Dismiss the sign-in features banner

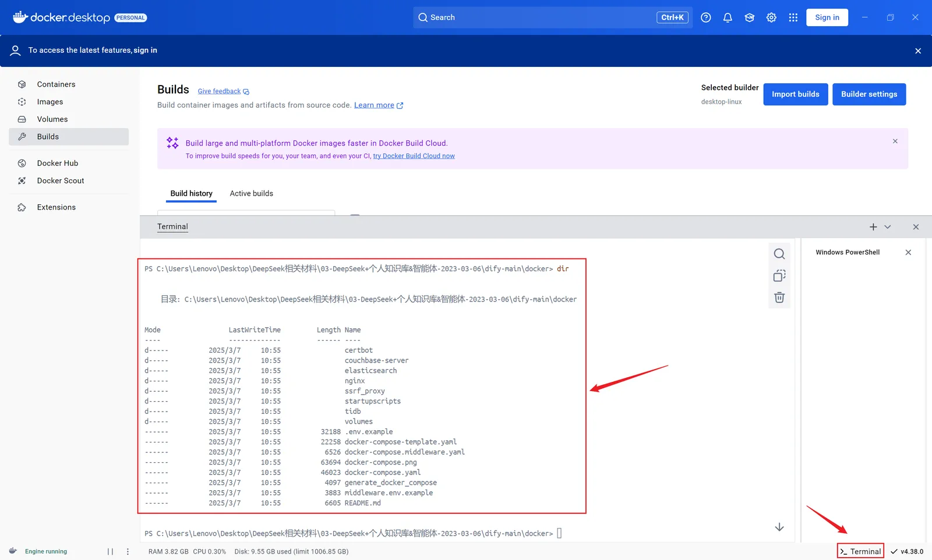[x=918, y=51]
